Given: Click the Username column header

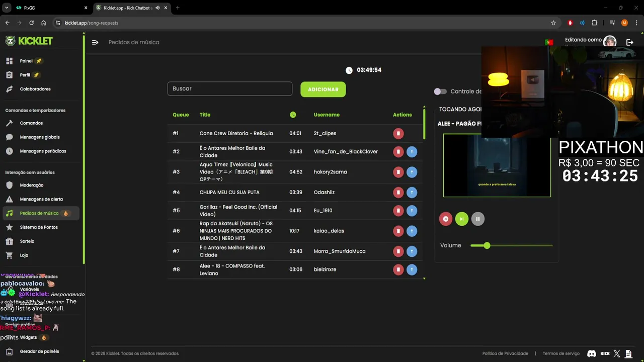Looking at the screenshot, I should [x=327, y=115].
